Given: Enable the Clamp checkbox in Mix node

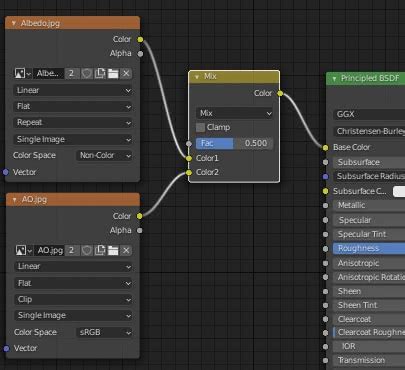Looking at the screenshot, I should click(x=200, y=127).
